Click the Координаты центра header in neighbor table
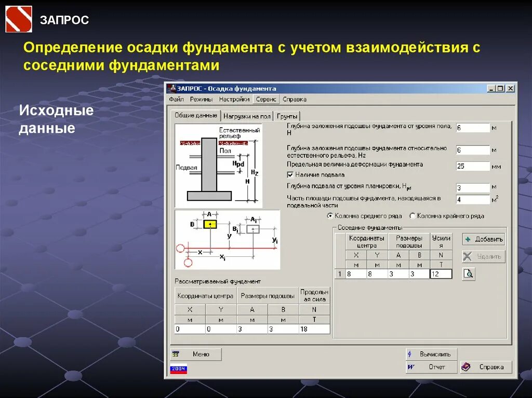Image resolution: width=532 pixels, height=398 pixels. (x=367, y=242)
